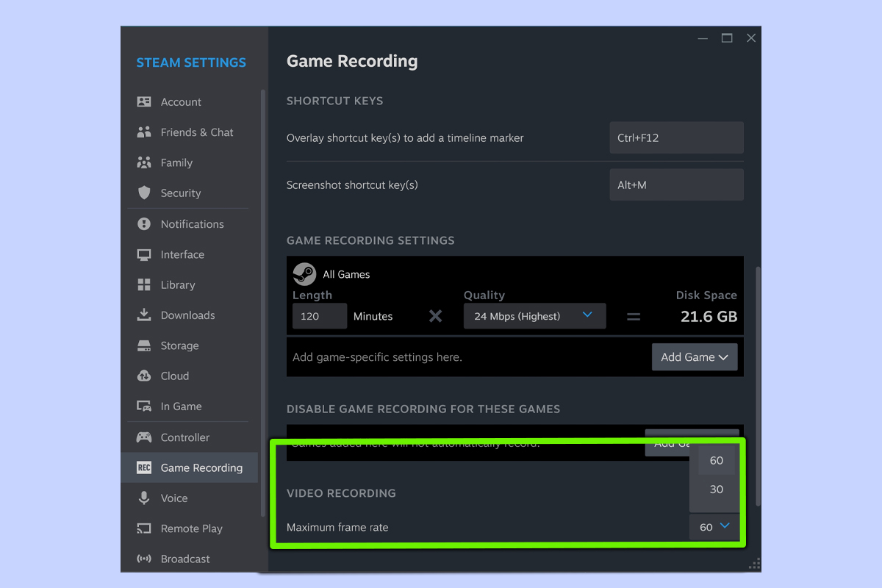This screenshot has width=882, height=588.
Task: Open Controller settings via the gamepad icon
Action: [144, 437]
